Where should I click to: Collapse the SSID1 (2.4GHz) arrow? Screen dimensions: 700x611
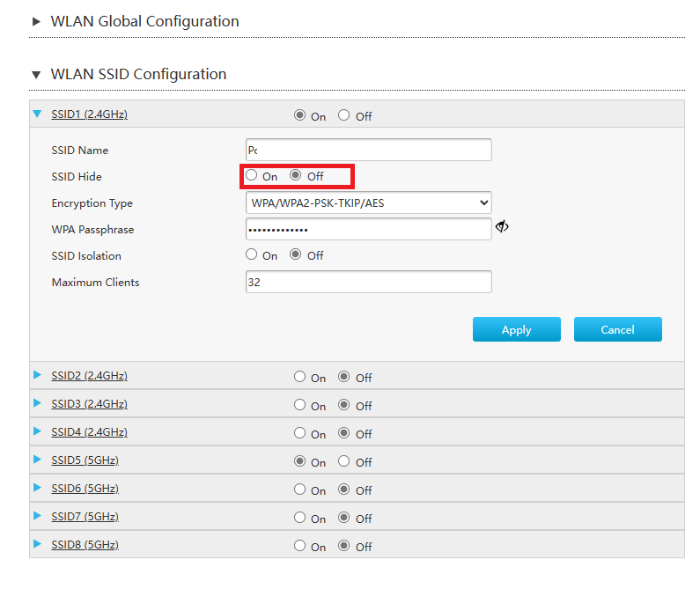pos(38,114)
